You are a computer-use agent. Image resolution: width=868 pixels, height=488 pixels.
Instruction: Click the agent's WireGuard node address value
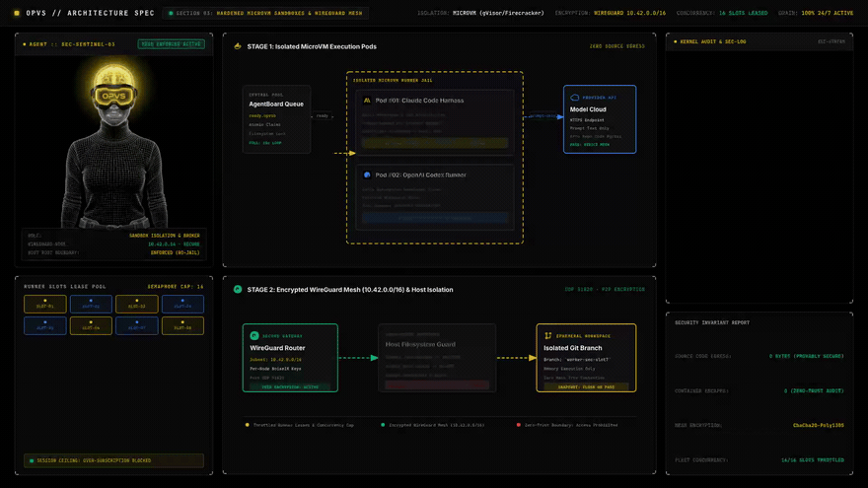[x=174, y=244]
